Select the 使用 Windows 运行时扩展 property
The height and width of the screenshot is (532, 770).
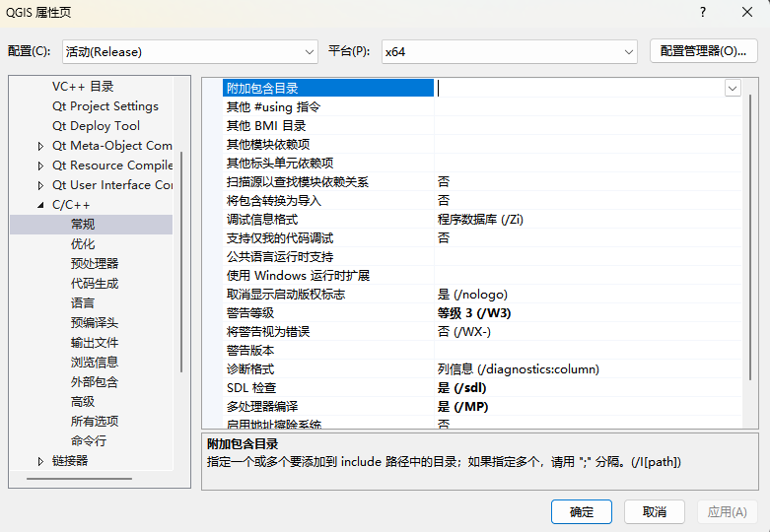tap(298, 275)
